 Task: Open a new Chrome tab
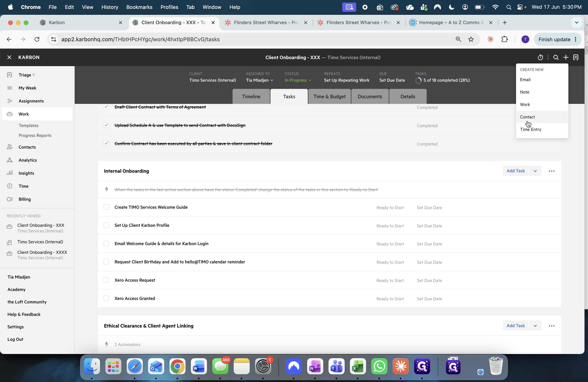click(505, 23)
